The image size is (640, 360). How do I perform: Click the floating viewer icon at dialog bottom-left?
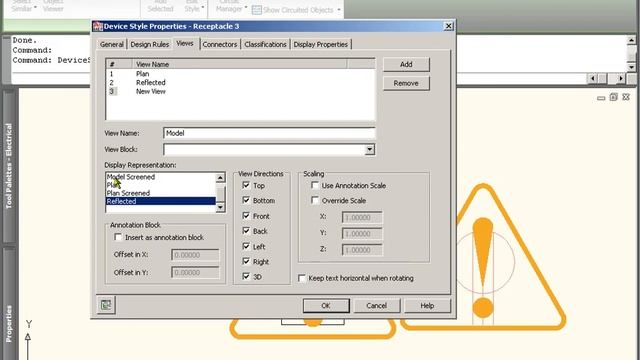pos(106,305)
